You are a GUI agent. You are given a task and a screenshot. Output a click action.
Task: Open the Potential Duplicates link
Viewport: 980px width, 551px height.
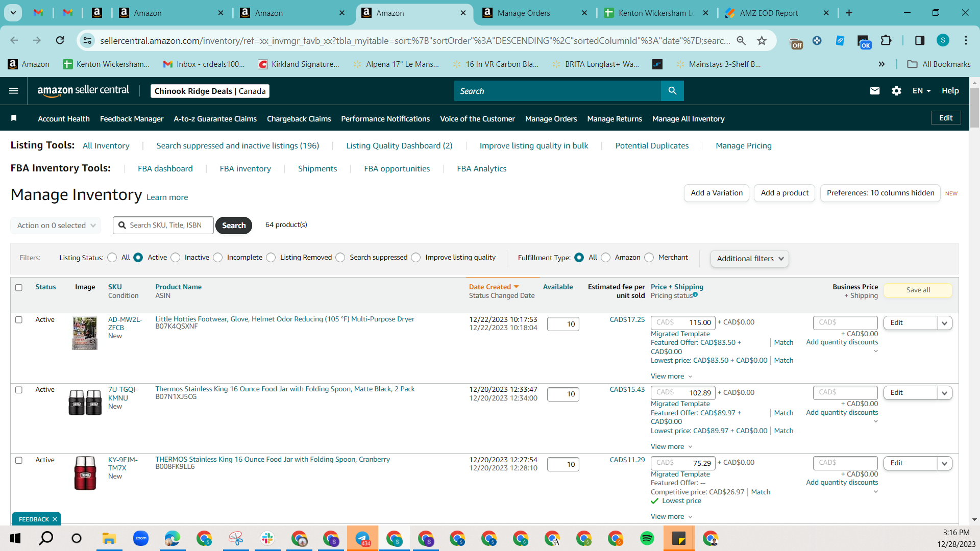(x=652, y=146)
